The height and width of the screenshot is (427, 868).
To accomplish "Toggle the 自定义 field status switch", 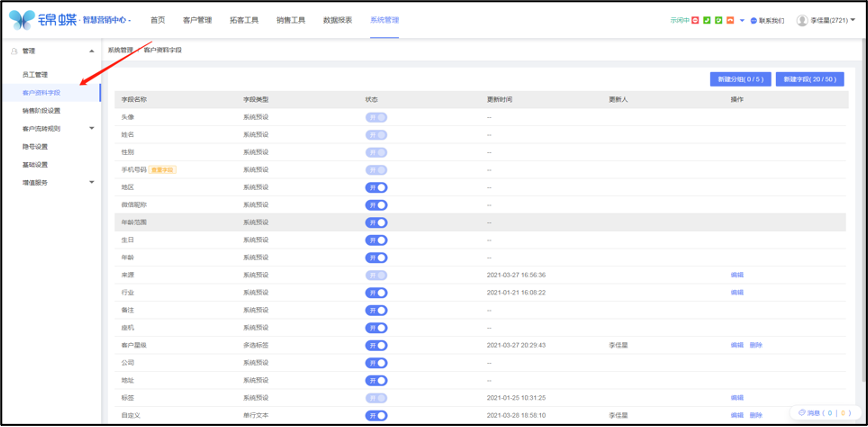I will coord(376,415).
